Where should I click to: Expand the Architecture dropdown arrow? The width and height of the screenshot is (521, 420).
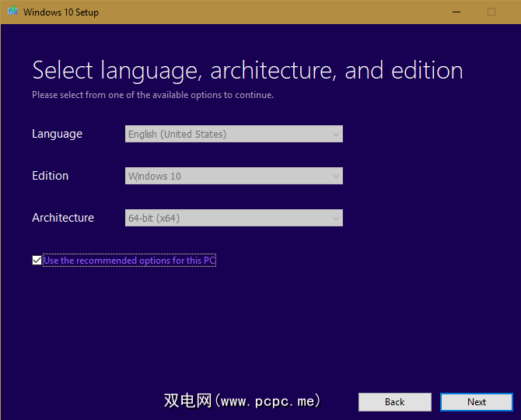[x=335, y=218]
